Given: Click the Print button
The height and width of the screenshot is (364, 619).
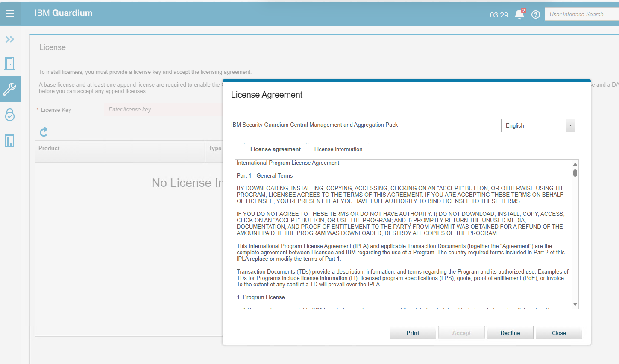Looking at the screenshot, I should coord(413,333).
